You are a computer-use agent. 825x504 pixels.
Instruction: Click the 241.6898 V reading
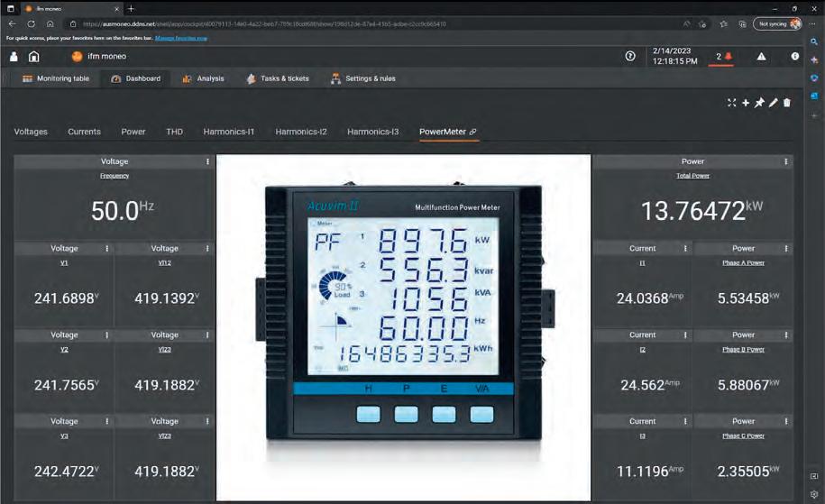tap(67, 298)
